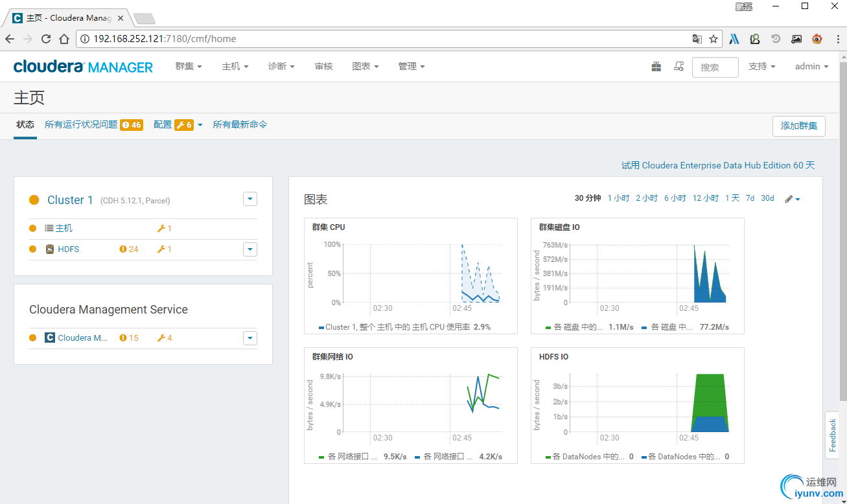Click the picture extension icon in toolbar
Image resolution: width=847 pixels, height=504 pixels.
pyautogui.click(x=796, y=39)
